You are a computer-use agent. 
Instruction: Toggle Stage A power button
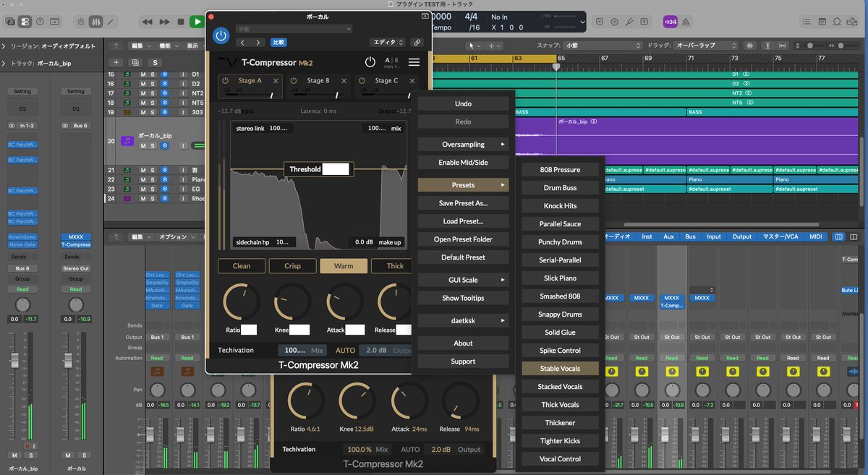coord(224,81)
